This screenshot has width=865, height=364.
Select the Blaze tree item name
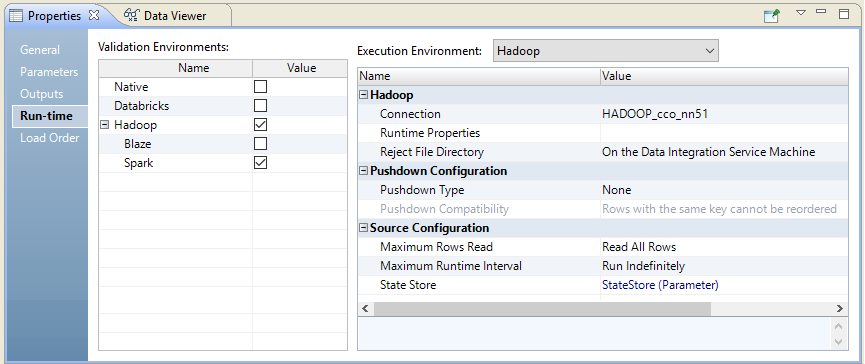138,144
